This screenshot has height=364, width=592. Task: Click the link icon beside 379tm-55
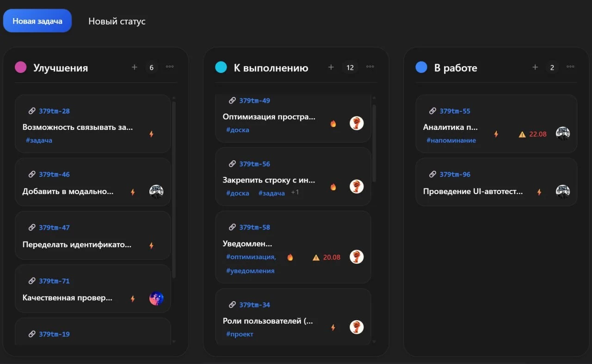[432, 111]
